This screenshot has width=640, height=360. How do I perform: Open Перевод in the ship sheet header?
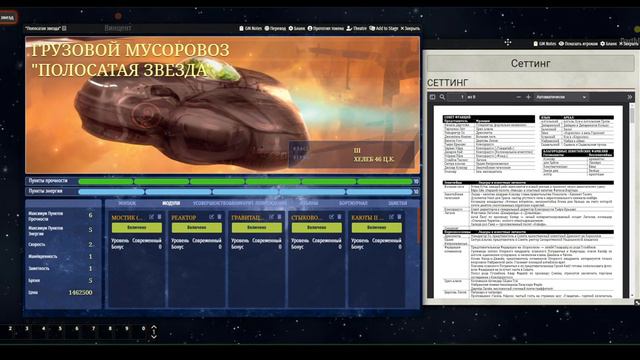tap(276, 28)
